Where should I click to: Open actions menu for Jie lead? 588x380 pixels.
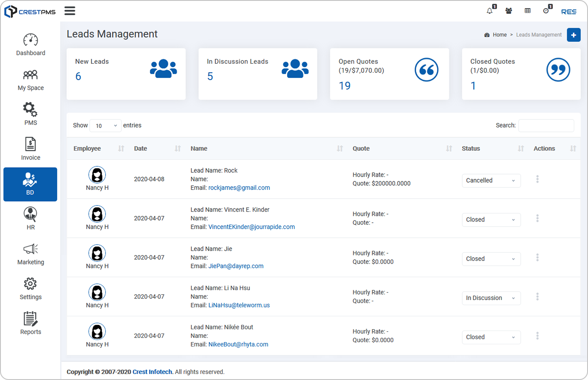(x=537, y=258)
